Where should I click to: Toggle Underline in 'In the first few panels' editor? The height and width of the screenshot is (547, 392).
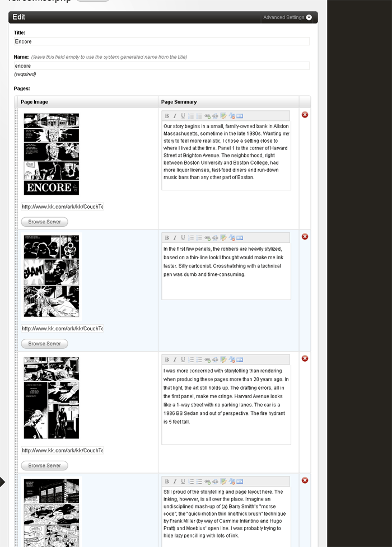point(183,237)
